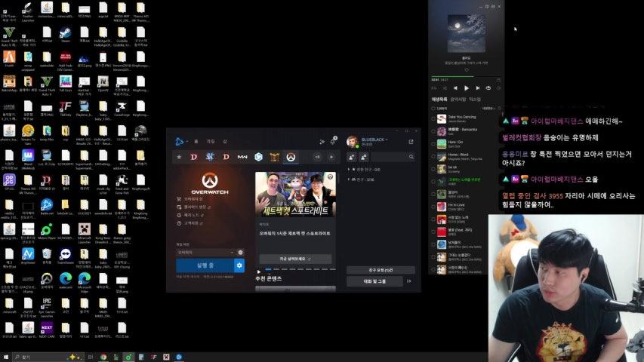Check the Home : Word track
Viewport: 644px width, 362px height.
(x=433, y=157)
